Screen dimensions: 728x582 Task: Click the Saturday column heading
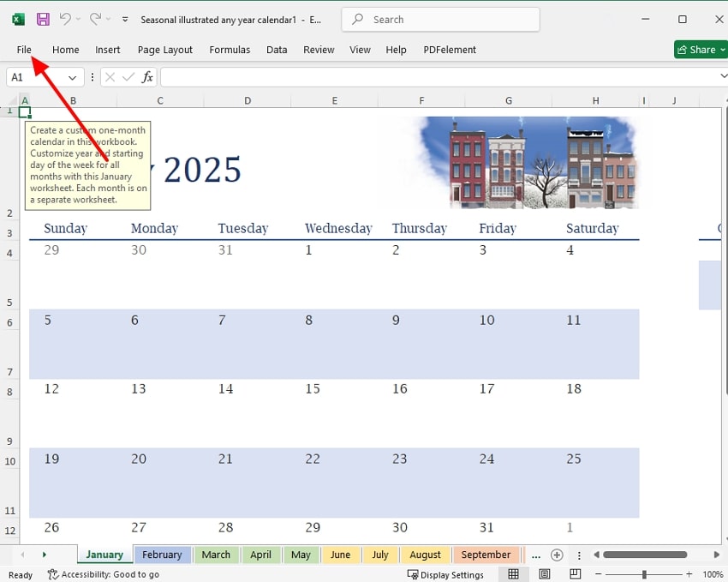[x=593, y=228]
